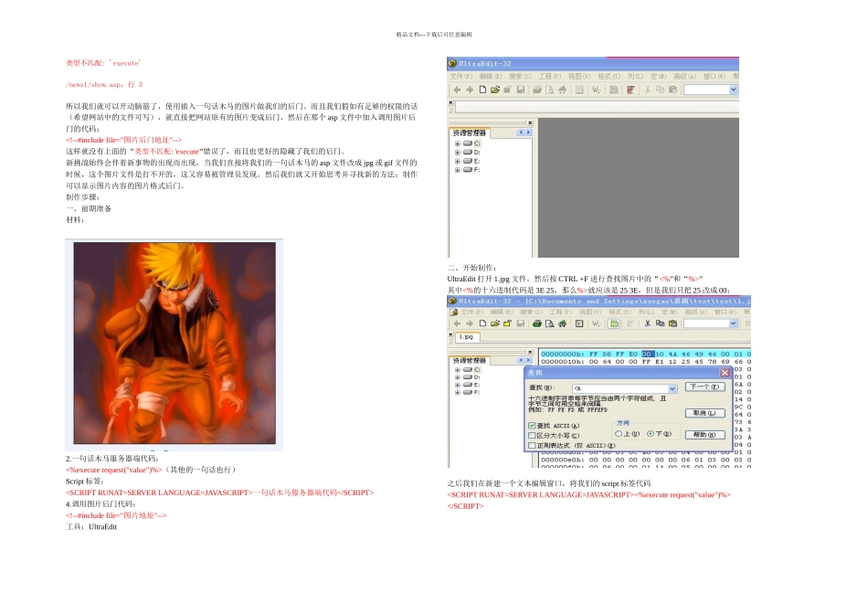
Task: Select the 1.jpg file tab
Action: [x=466, y=336]
